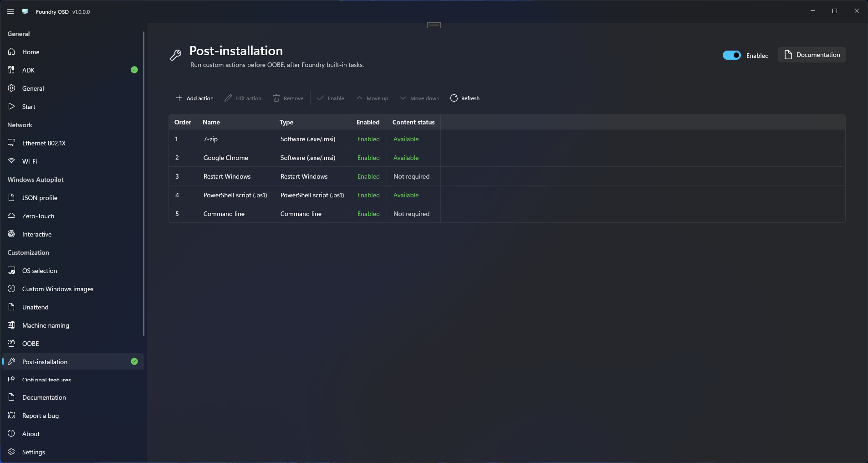Viewport: 868px width, 463px height.
Task: Open the hamburger navigation menu
Action: (10, 11)
